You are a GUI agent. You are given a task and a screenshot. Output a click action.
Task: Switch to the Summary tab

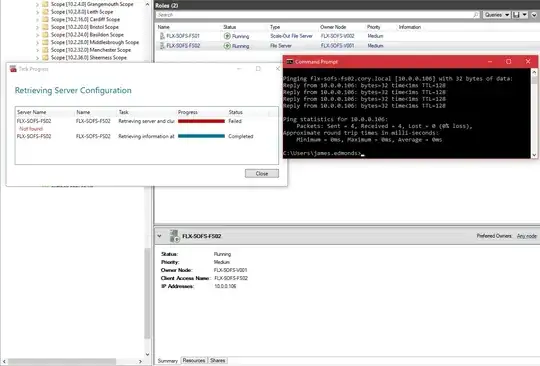tap(168, 360)
